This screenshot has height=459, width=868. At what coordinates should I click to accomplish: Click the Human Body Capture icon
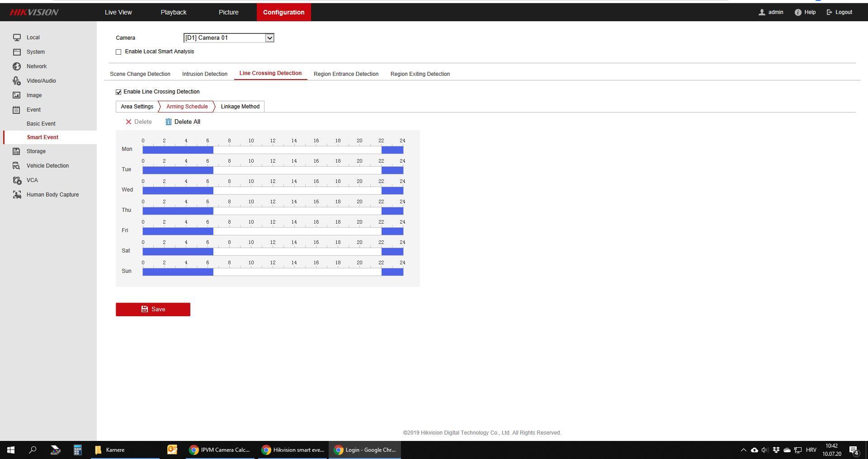coord(17,195)
